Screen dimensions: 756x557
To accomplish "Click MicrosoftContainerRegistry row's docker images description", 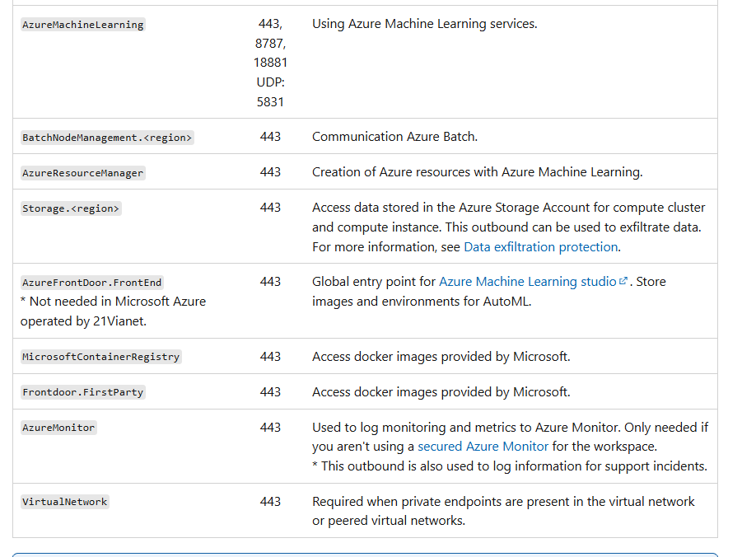I will click(441, 357).
